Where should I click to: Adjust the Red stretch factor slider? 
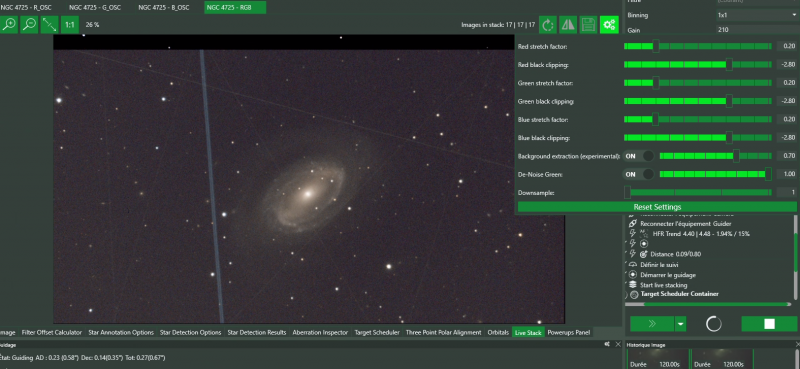pos(697,46)
